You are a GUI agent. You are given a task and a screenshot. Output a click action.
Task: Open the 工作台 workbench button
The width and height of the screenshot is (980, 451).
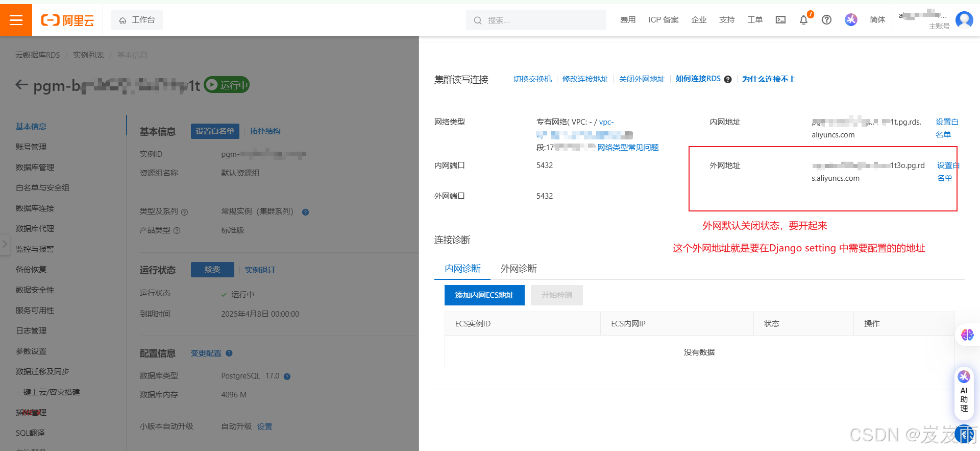[137, 20]
